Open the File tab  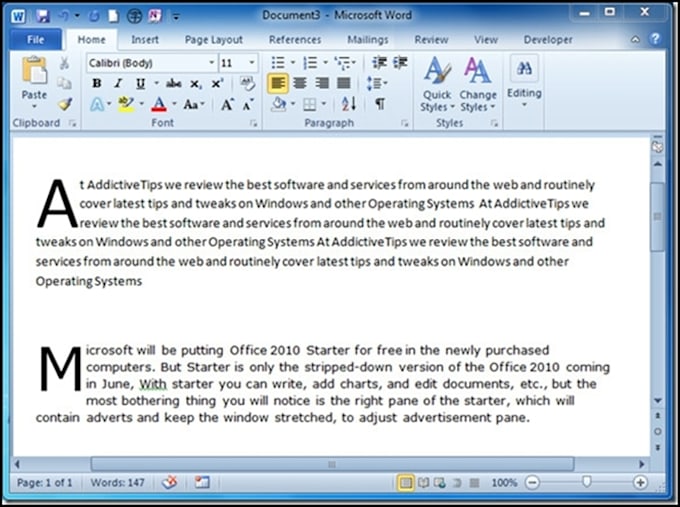(36, 39)
